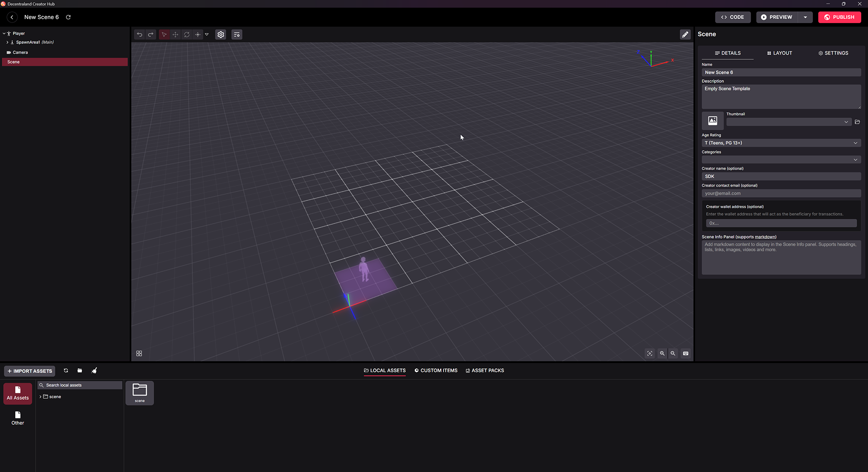868x472 pixels.
Task: Click the list settings toolbar icon
Action: [x=237, y=34]
